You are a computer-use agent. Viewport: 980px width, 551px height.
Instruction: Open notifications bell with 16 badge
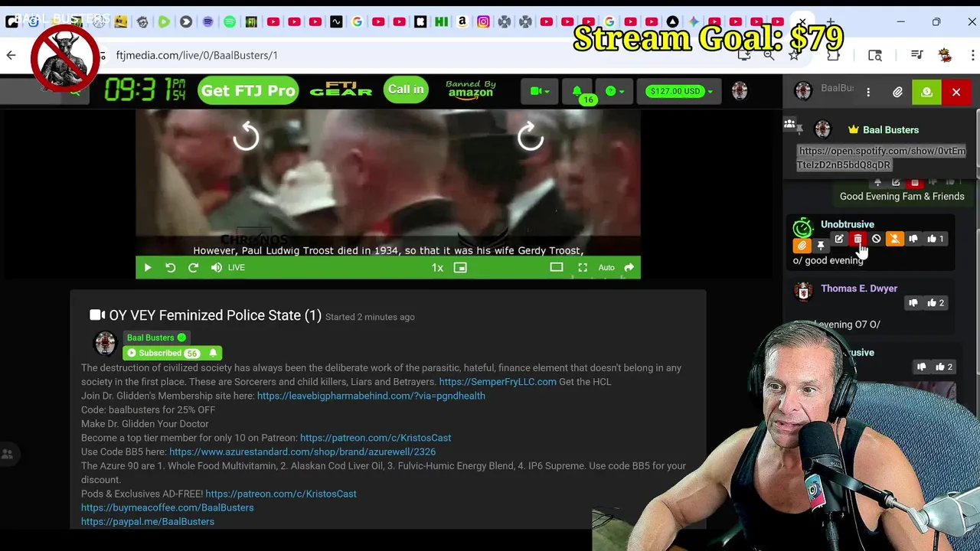point(578,91)
